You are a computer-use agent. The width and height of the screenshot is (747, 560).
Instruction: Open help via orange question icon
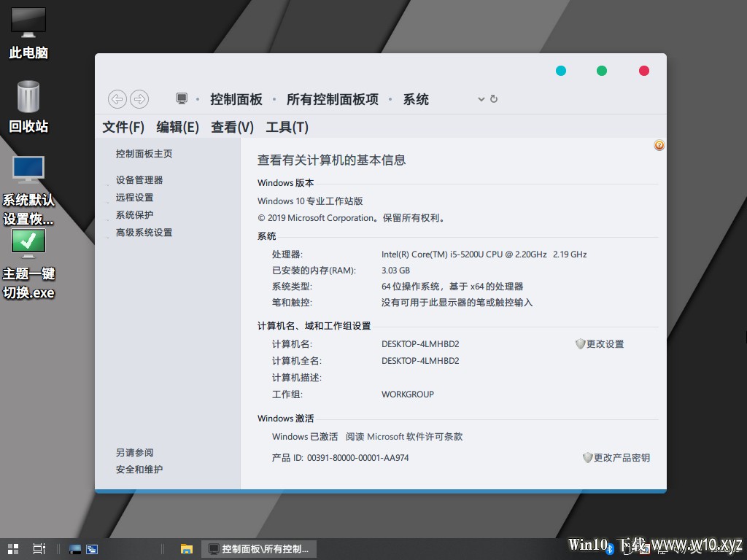(x=659, y=145)
